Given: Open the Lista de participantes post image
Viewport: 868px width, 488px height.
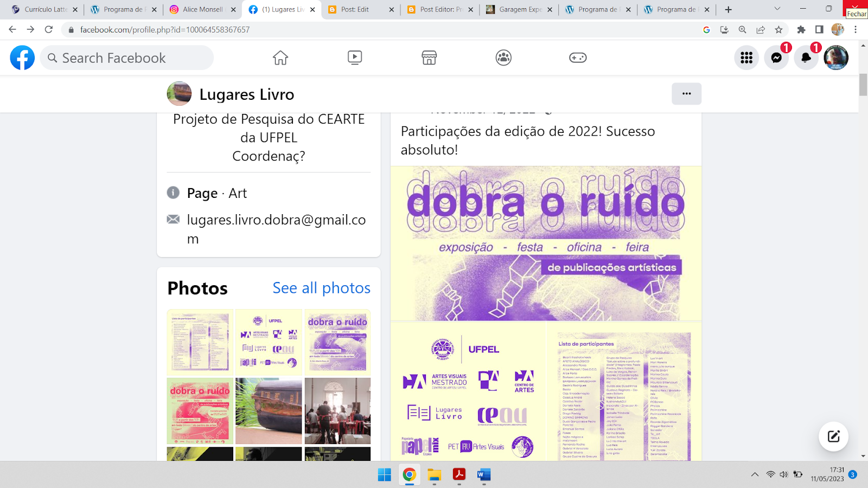Looking at the screenshot, I should click(624, 391).
